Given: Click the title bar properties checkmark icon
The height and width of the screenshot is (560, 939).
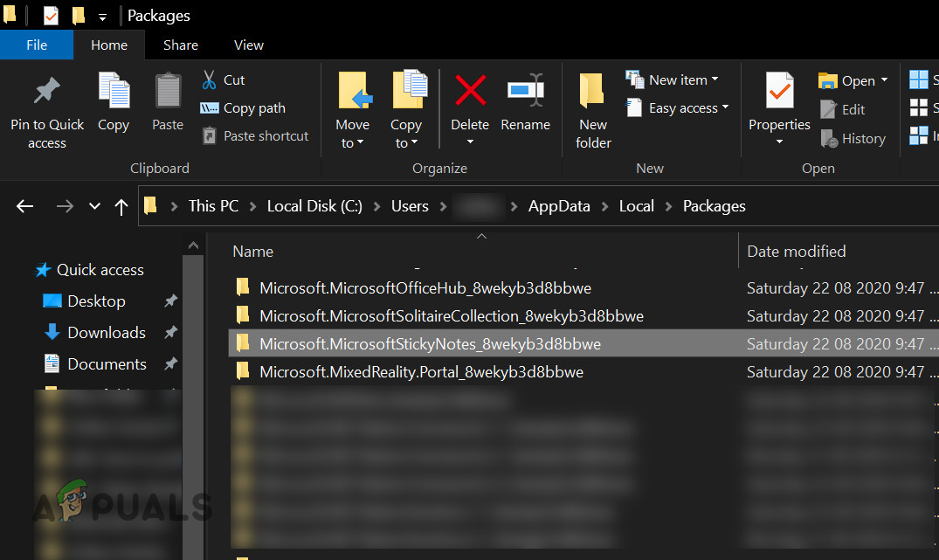Looking at the screenshot, I should tap(51, 16).
